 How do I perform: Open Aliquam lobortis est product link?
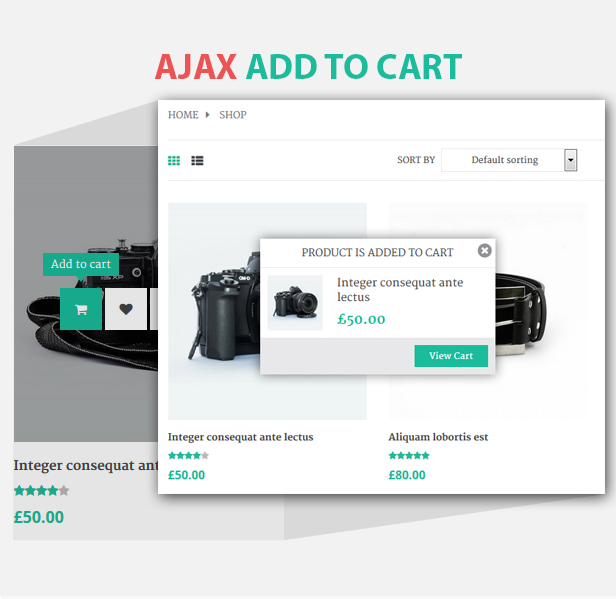pyautogui.click(x=438, y=437)
